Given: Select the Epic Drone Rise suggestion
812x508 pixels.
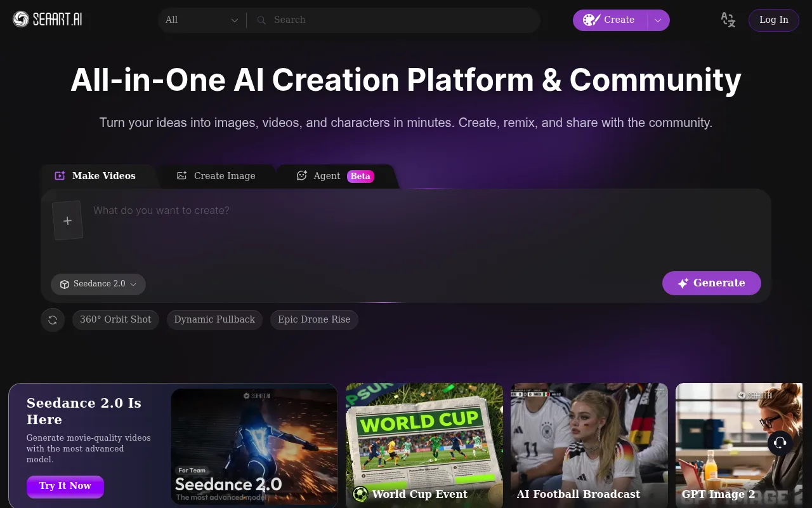Looking at the screenshot, I should tap(314, 319).
